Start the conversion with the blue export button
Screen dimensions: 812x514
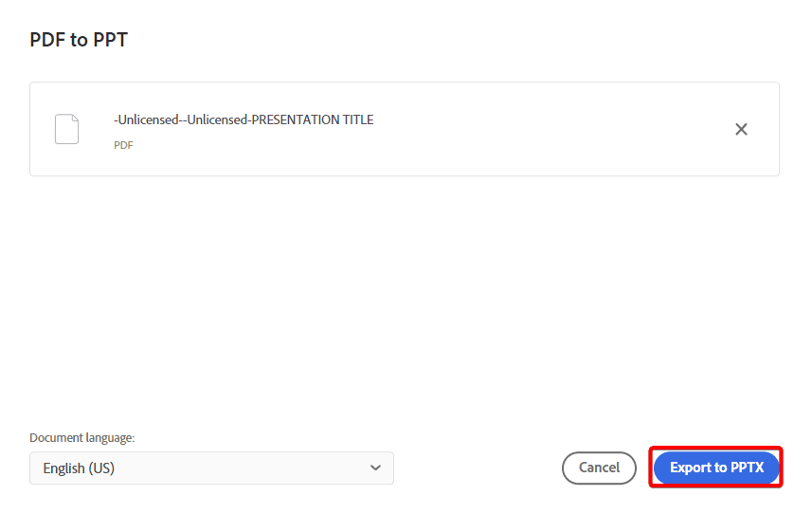tap(716, 468)
